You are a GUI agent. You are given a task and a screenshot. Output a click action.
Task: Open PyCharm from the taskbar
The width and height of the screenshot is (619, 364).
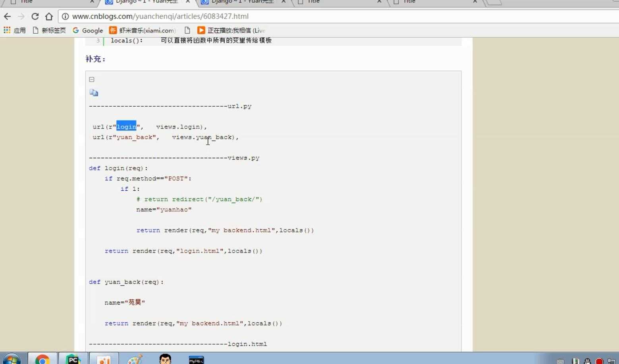tap(73, 359)
